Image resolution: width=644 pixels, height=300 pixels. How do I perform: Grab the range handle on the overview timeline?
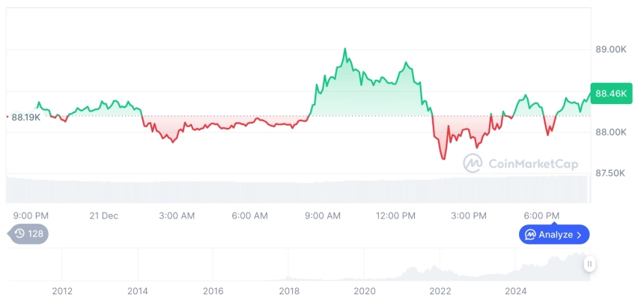pyautogui.click(x=590, y=263)
